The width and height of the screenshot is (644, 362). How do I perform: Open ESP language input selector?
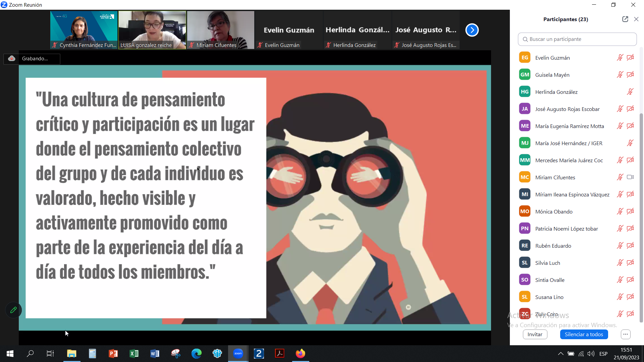(x=603, y=354)
